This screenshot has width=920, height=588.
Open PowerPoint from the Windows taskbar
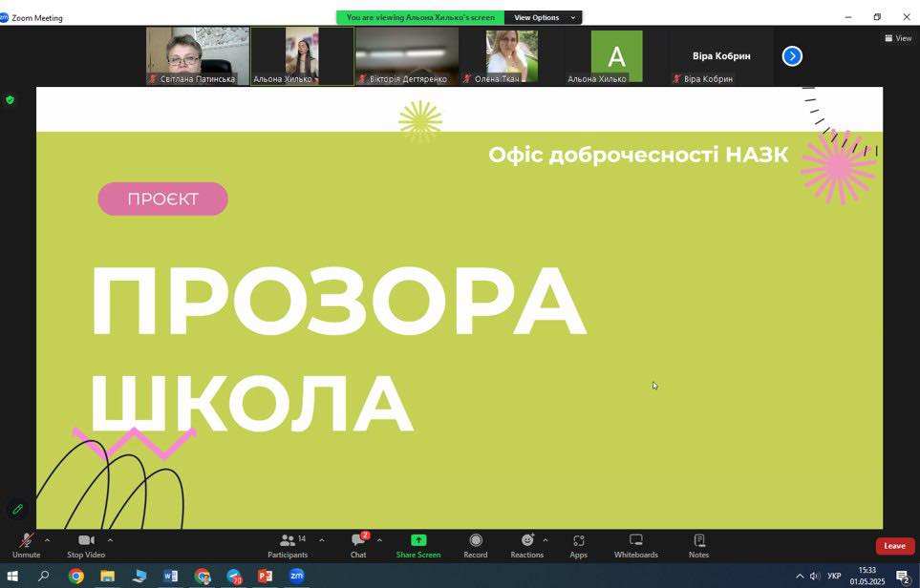(266, 576)
